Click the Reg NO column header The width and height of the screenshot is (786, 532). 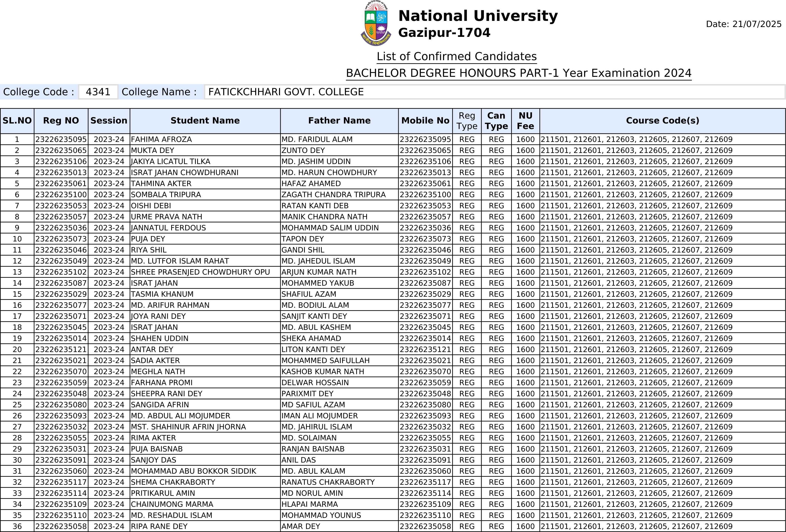61,121
